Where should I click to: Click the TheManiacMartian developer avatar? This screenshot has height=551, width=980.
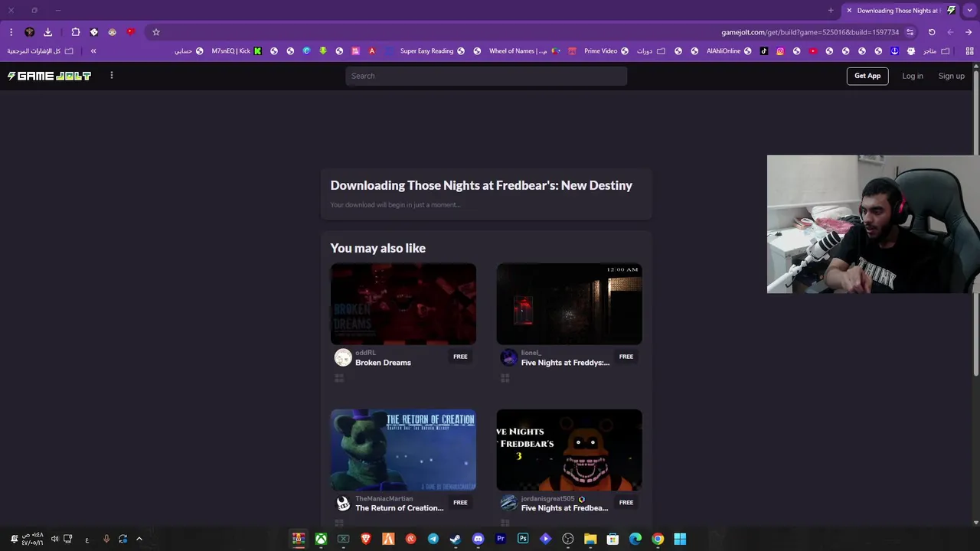(x=343, y=504)
